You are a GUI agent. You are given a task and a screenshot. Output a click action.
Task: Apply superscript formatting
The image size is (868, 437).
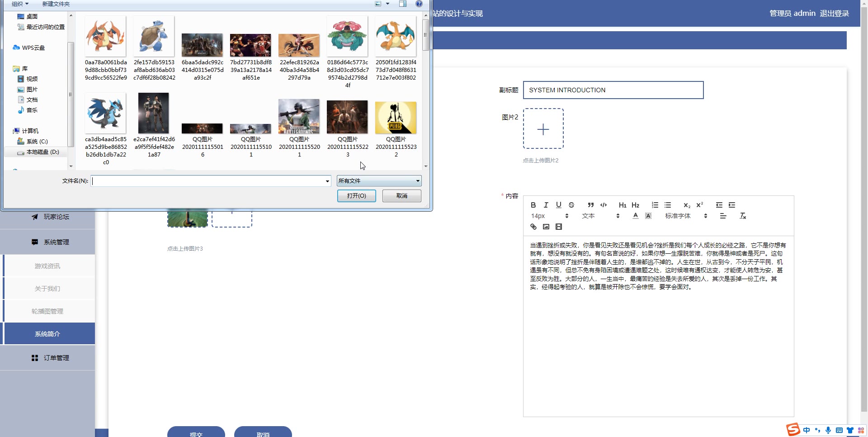699,205
